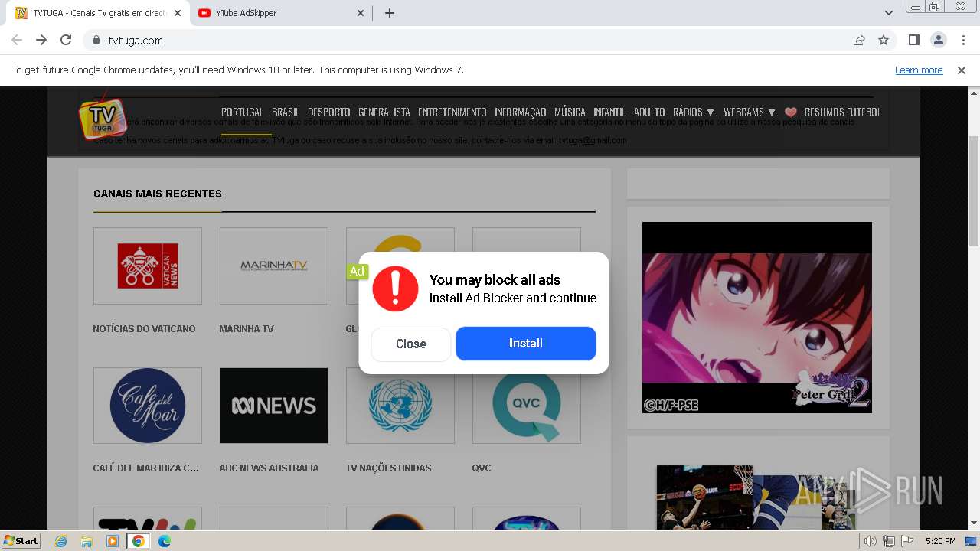Open the INFORMAÇÃO menu item
The width and height of the screenshot is (980, 551).
520,112
